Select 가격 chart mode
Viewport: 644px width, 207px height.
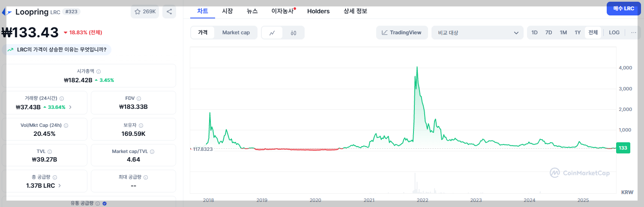pyautogui.click(x=203, y=33)
